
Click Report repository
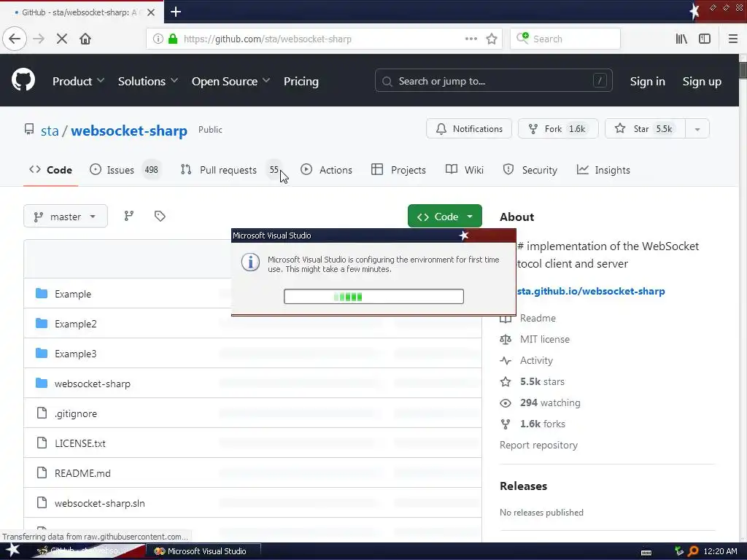click(538, 445)
